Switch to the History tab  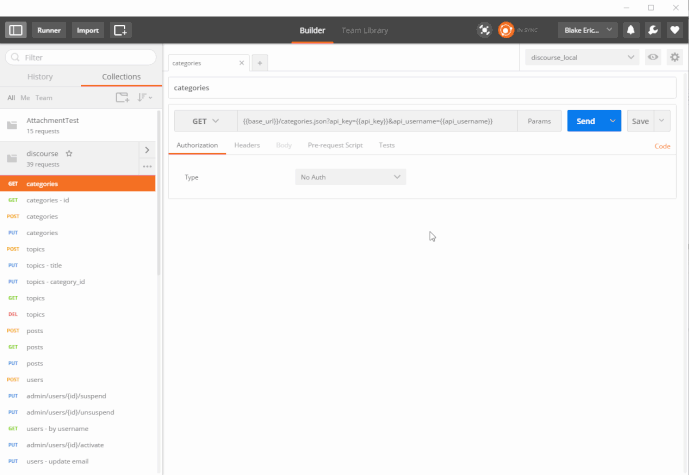40,77
